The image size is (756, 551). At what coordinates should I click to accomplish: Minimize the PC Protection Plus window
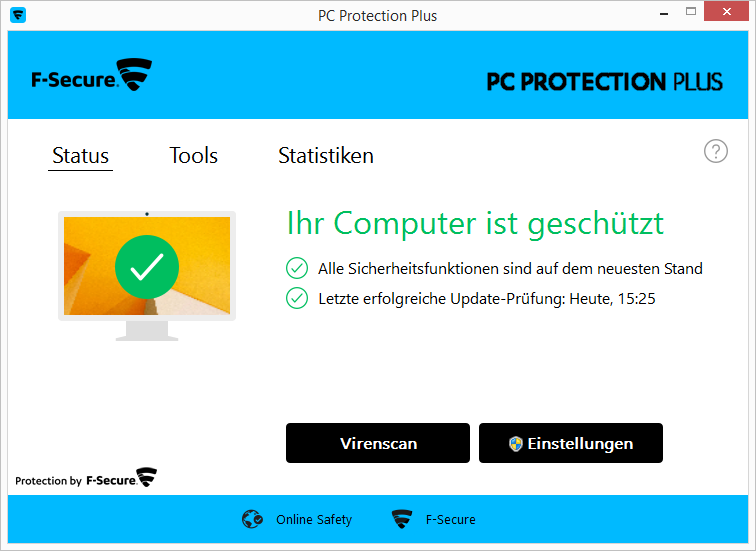point(664,13)
